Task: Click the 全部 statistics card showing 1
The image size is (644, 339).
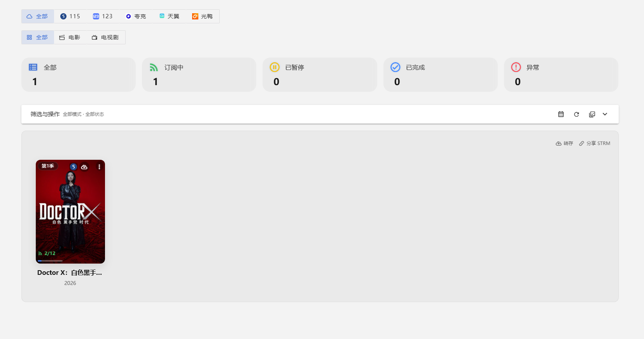Action: tap(79, 75)
